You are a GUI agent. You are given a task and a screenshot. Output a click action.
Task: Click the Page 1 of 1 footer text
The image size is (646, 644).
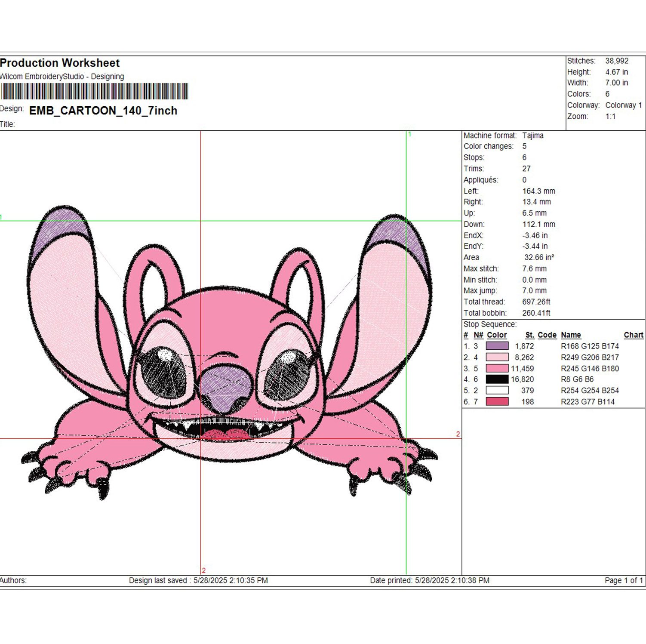pos(624,580)
